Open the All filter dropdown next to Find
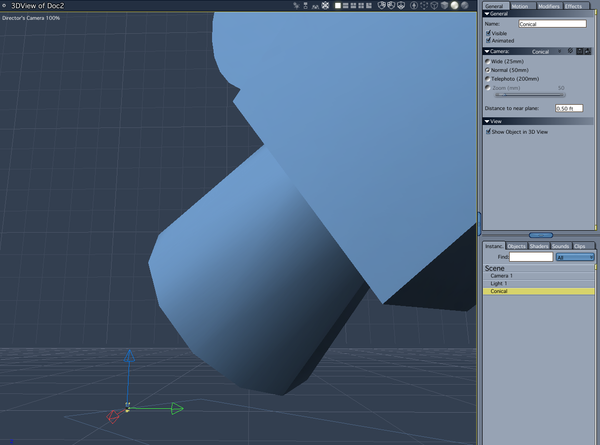Screen dimensions: 600x445 pyautogui.click(x=575, y=257)
